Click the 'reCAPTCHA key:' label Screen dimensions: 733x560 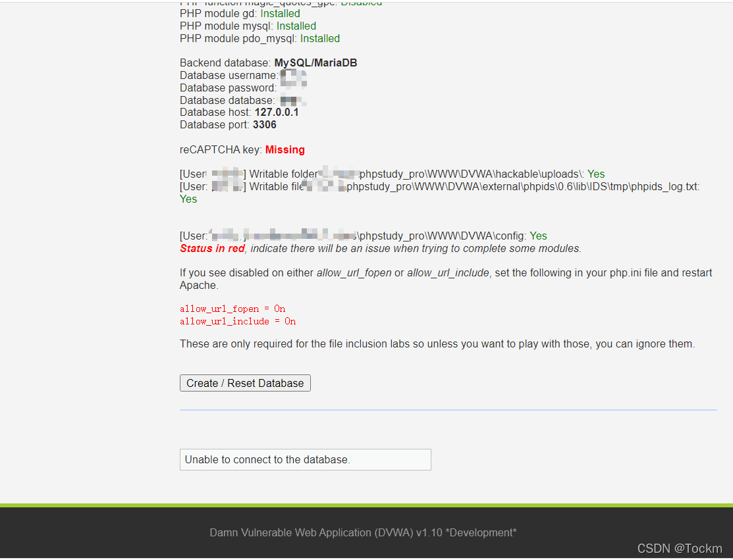221,149
